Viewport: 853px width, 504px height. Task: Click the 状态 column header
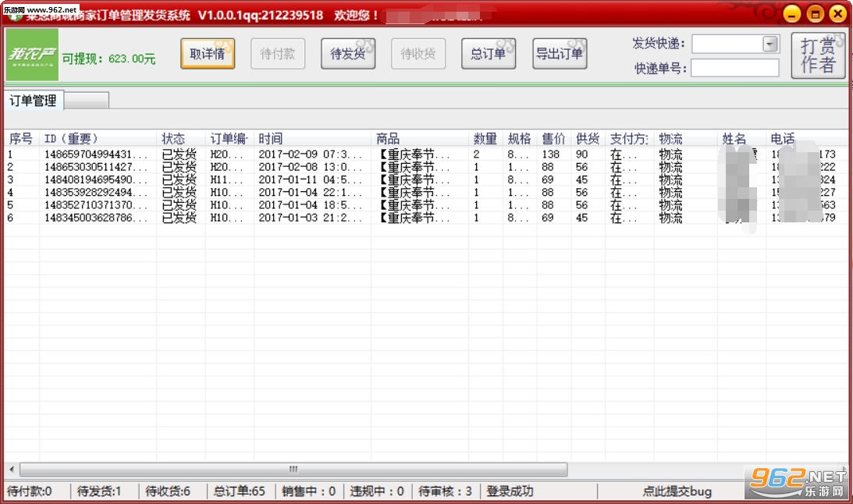(x=181, y=139)
